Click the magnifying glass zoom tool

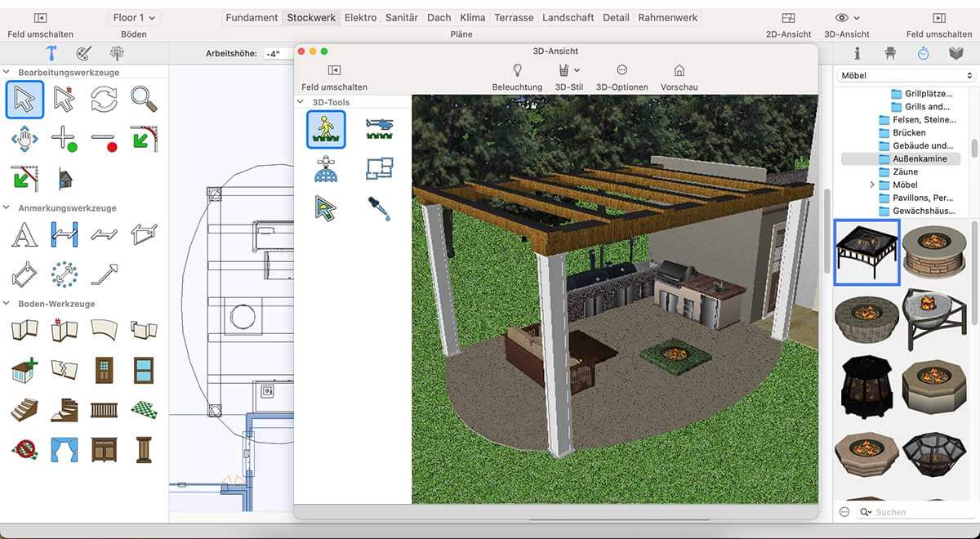click(x=144, y=100)
